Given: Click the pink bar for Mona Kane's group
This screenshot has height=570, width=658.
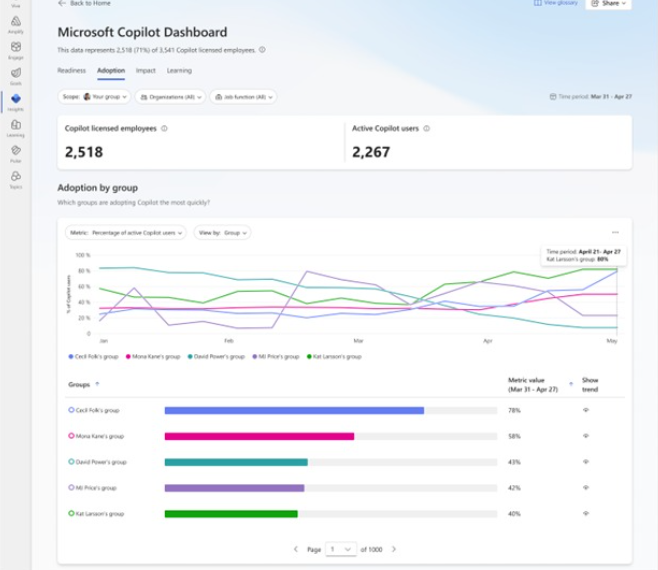Looking at the screenshot, I should coord(259,437).
